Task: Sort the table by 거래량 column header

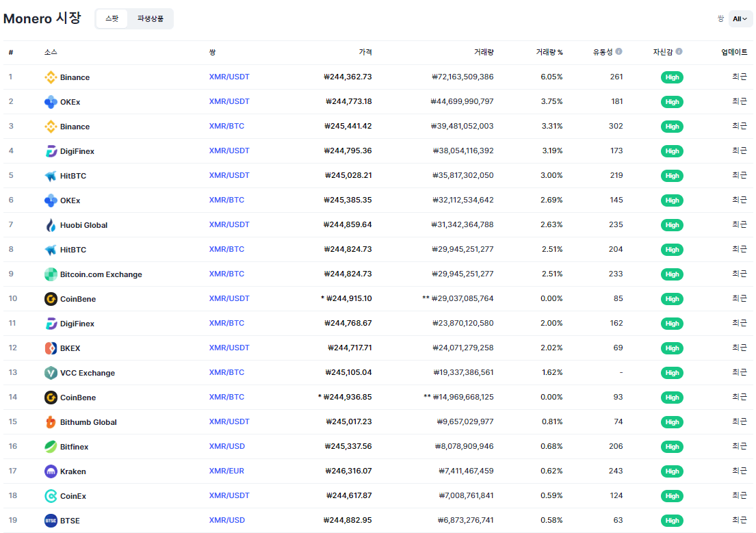Action: coord(483,52)
